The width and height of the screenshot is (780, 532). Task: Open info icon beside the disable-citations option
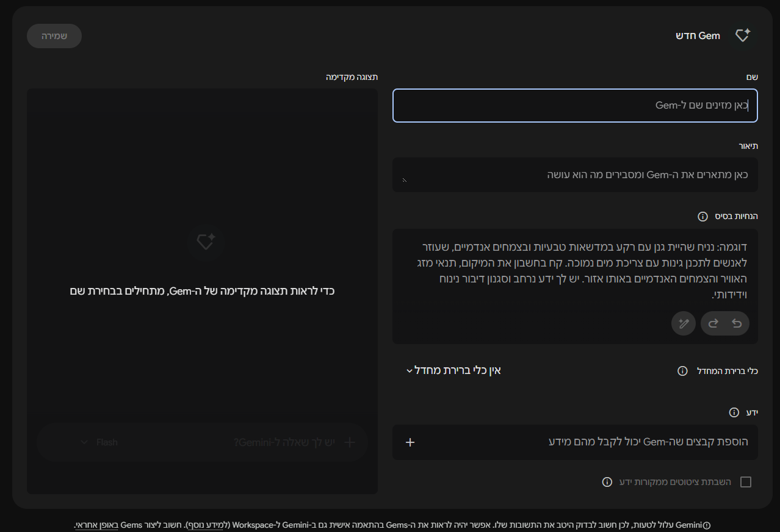607,482
